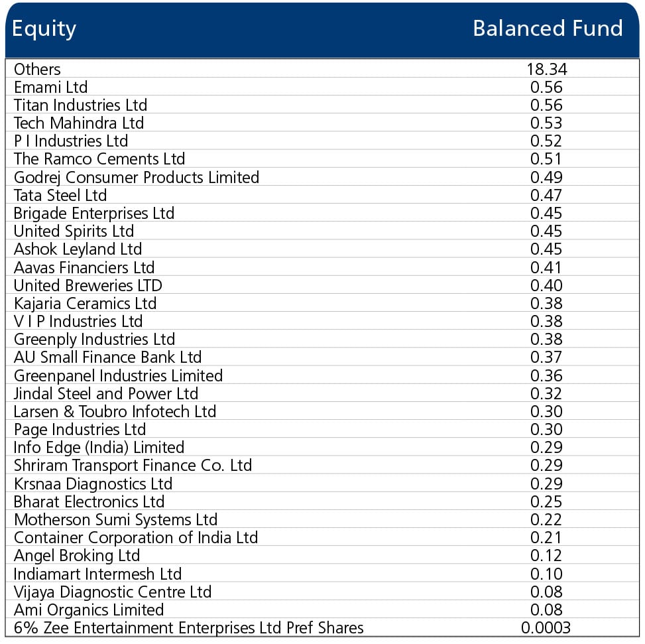Select AU Small Finance Bank Ltd
Screen dimensions: 645x644
point(108,357)
